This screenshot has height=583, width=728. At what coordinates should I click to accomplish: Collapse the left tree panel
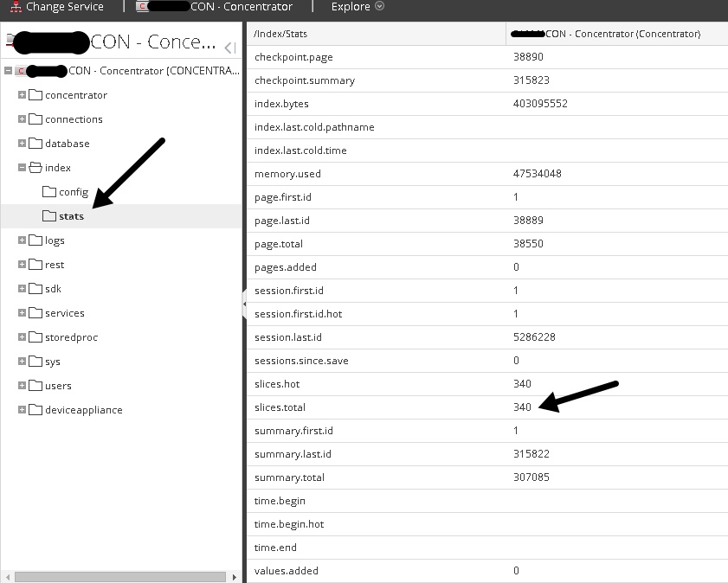(229, 47)
